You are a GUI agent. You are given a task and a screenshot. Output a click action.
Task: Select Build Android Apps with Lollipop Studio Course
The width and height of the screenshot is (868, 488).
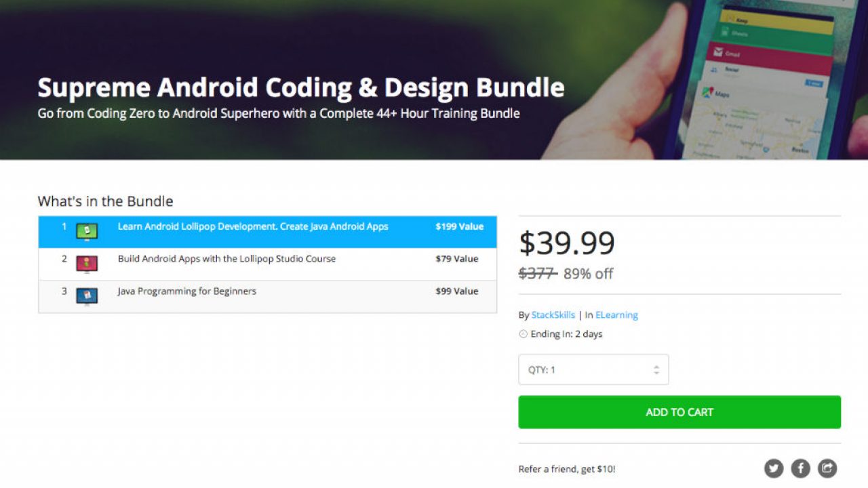226,259
